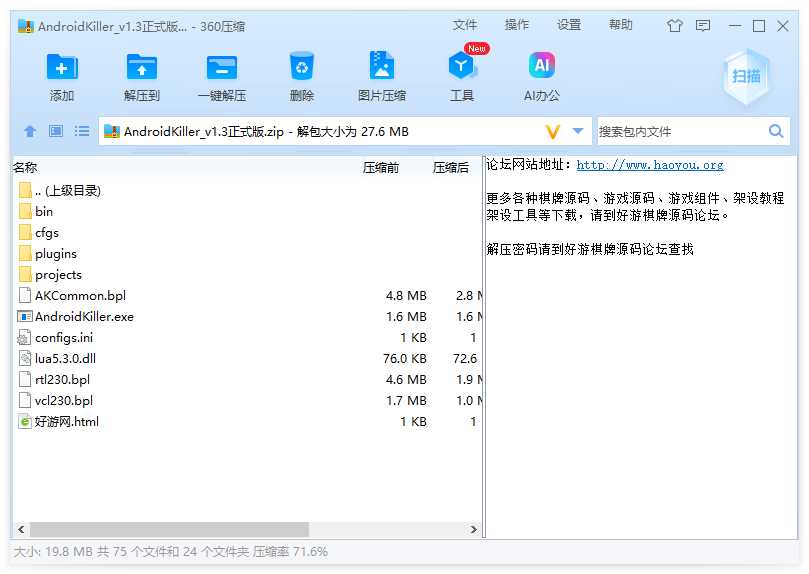Screen dimensions: 809x574
Task: Click the comment text 解压密码请到好游棋牌源码论坛查找
Action: pos(590,250)
